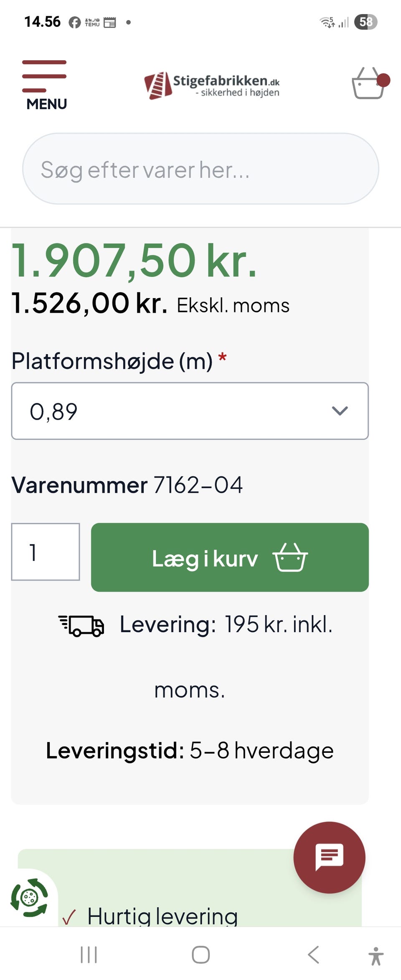Screen dimensions: 401x980
Task: Tap the Facebook notification icon
Action: (x=75, y=22)
